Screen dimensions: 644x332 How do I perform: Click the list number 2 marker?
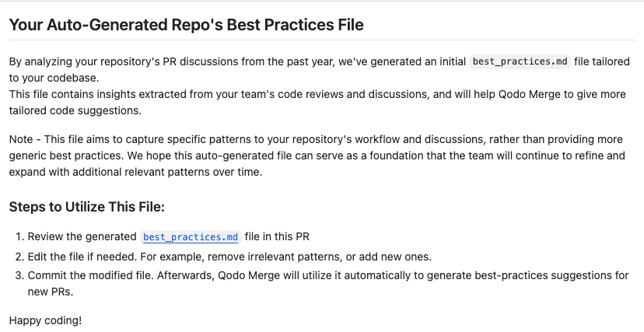[x=19, y=257]
